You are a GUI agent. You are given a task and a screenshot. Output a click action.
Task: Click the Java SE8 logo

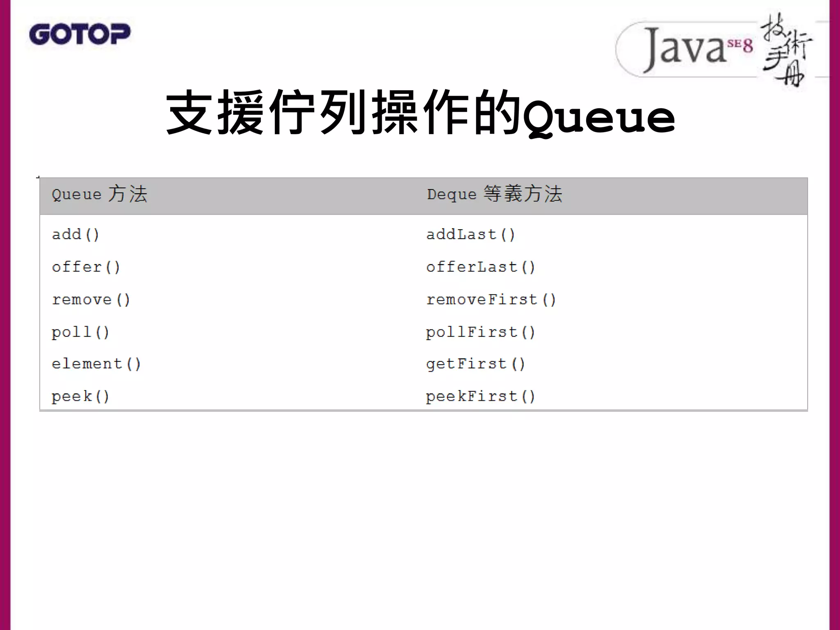(714, 50)
